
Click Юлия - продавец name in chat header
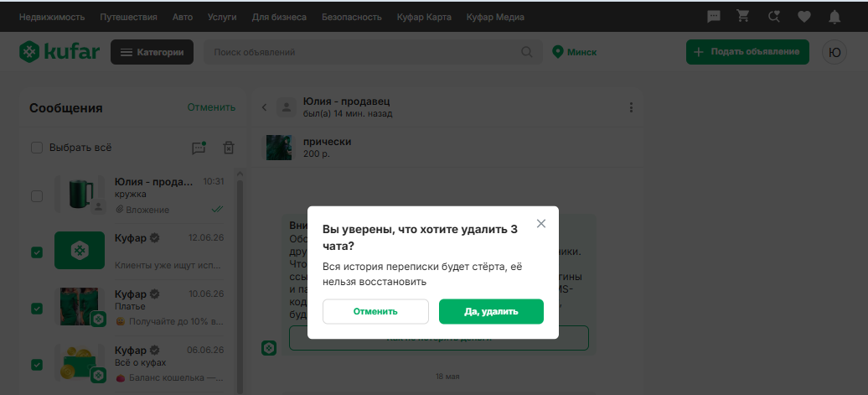click(x=347, y=101)
